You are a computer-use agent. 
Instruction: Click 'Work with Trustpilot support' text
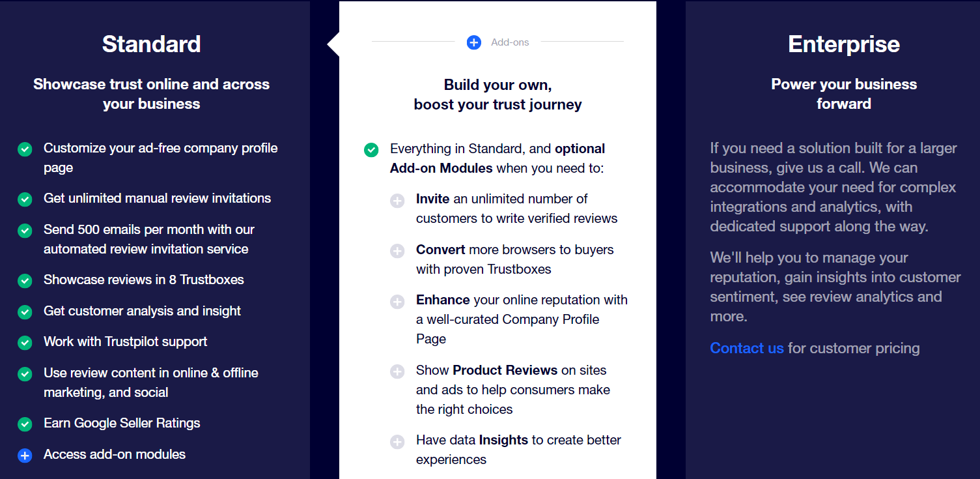pos(126,341)
